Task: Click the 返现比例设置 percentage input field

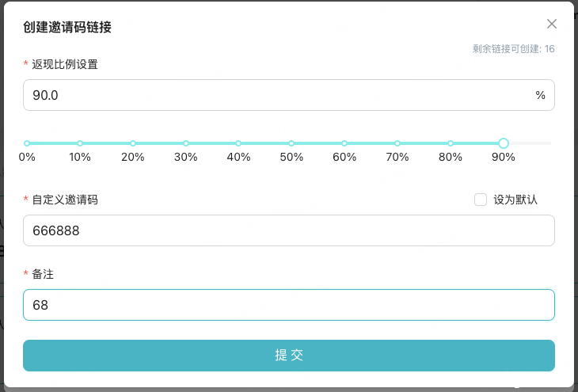Action: [277, 95]
